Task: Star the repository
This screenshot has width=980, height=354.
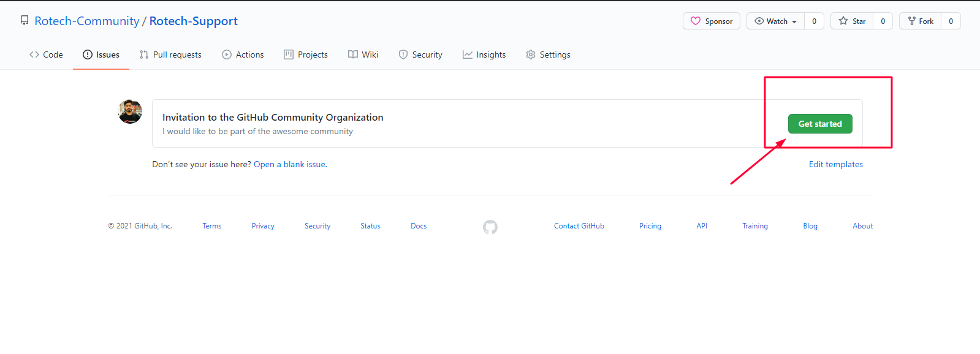Action: (852, 21)
